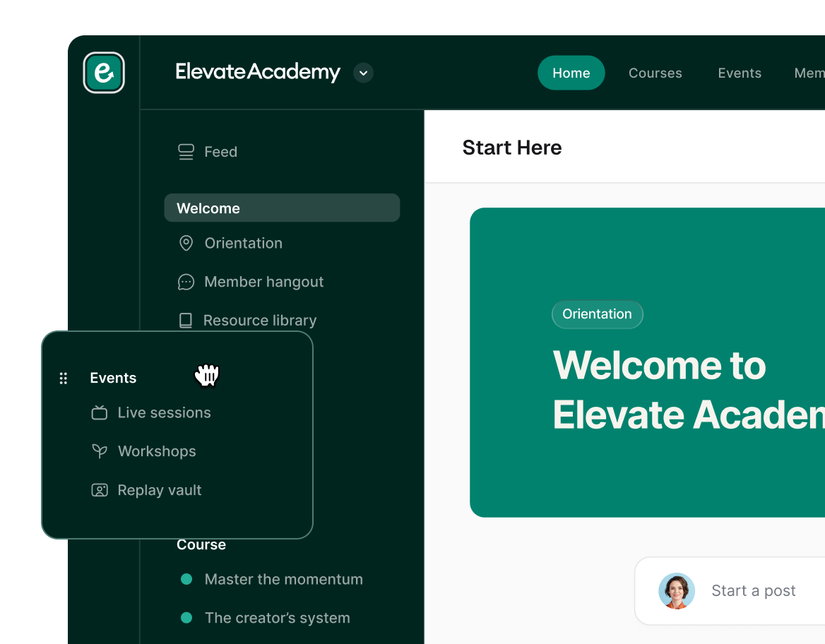
Task: Click the user profile avatar
Action: [x=676, y=591]
